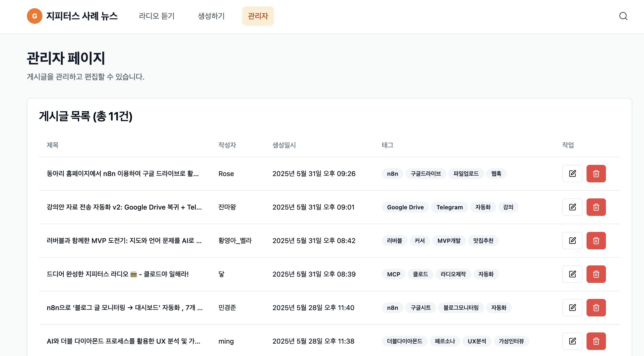Switch to the 생성하기 tab
644x356 pixels.
211,16
